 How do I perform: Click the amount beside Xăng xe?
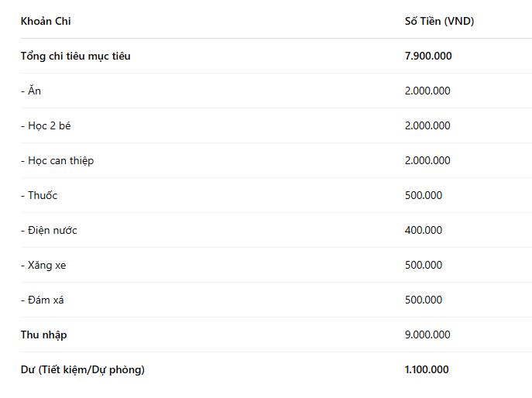pos(424,265)
